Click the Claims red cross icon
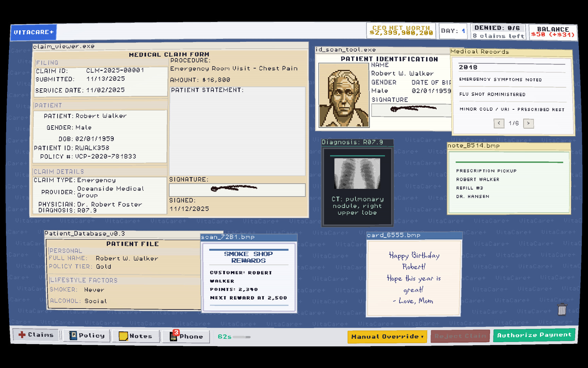The image size is (588, 368). (x=22, y=335)
